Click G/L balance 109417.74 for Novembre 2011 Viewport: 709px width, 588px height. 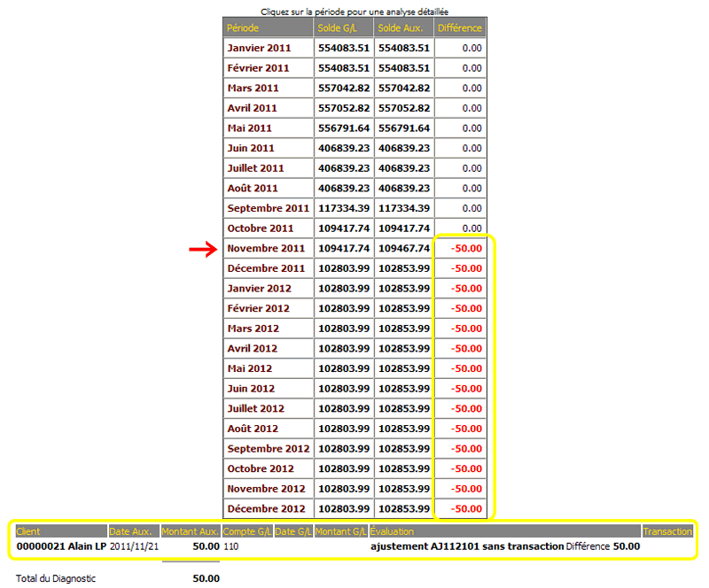coord(344,248)
